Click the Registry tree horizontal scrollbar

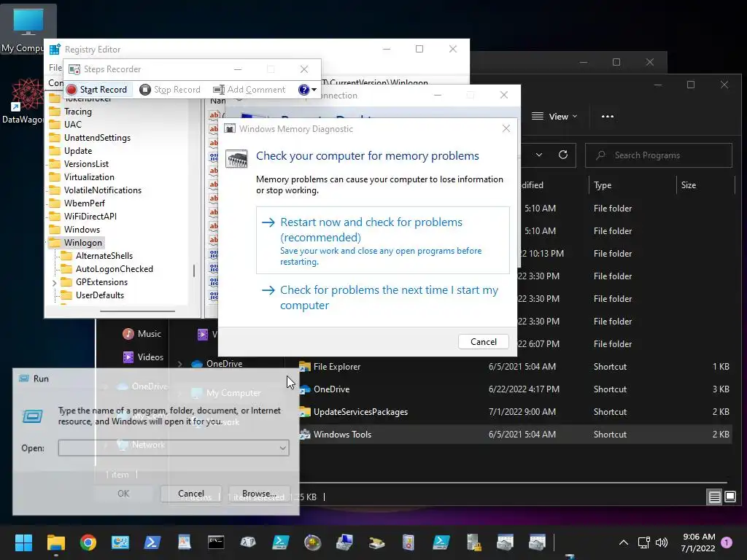coord(137,311)
